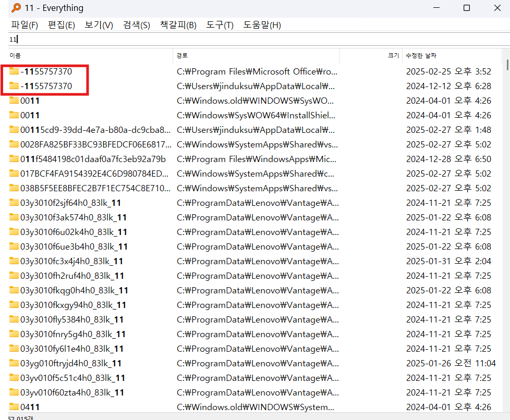
Task: Select 0011 folder in Windows\SysWOW64\InstallShiel path
Action: coord(30,115)
